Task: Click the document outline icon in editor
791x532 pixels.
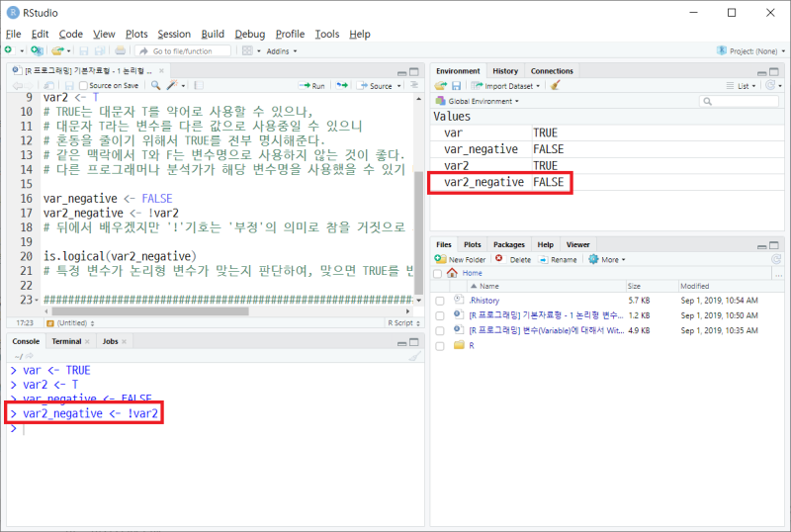Action: [413, 85]
